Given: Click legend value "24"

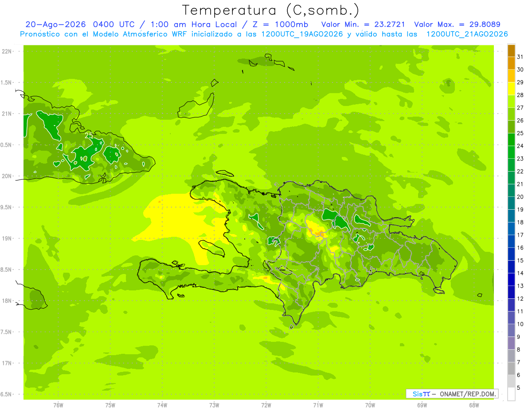Looking at the screenshot, I should coord(520,146).
